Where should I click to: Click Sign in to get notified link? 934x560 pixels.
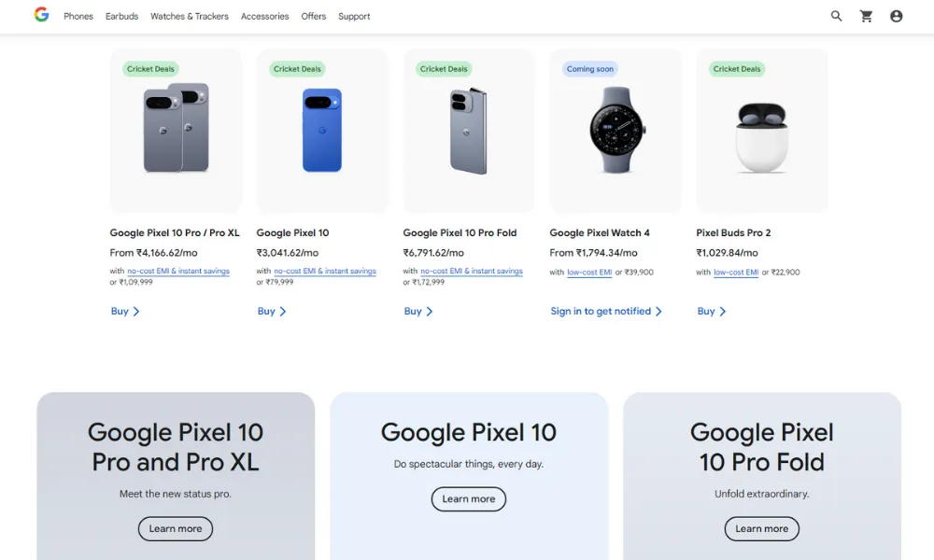tap(606, 312)
